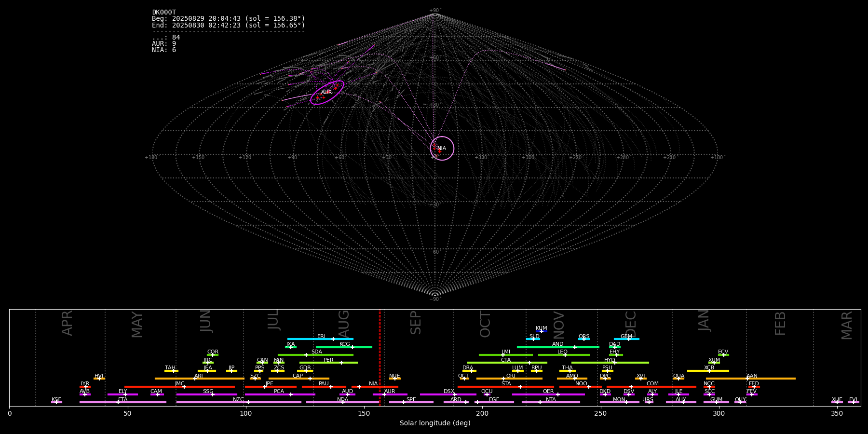This screenshot has width=868, height=434.
Task: Click the KCG shower label
Action: point(345,344)
